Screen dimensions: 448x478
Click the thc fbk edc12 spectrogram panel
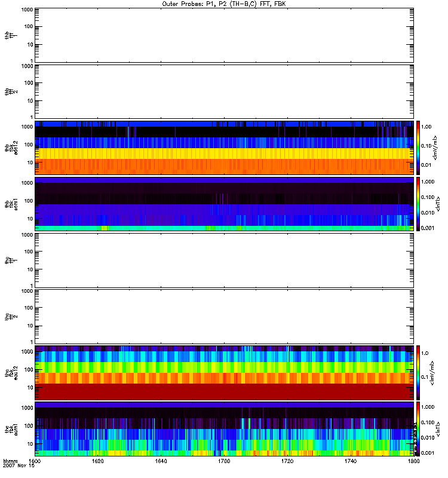click(224, 373)
